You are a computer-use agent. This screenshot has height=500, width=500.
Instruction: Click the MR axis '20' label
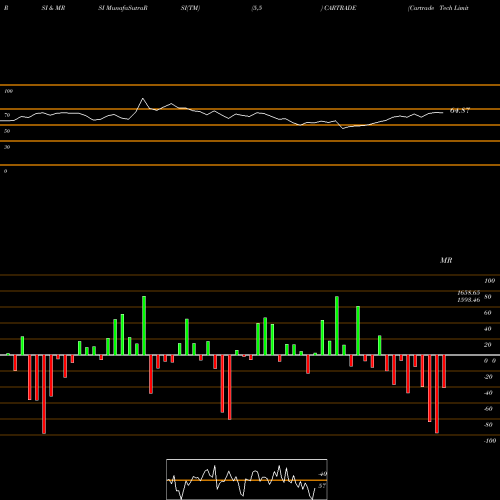488,345
